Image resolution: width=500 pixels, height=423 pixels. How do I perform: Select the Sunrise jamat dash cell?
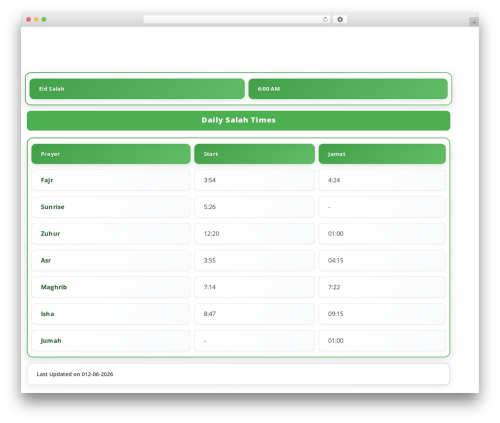tap(382, 207)
